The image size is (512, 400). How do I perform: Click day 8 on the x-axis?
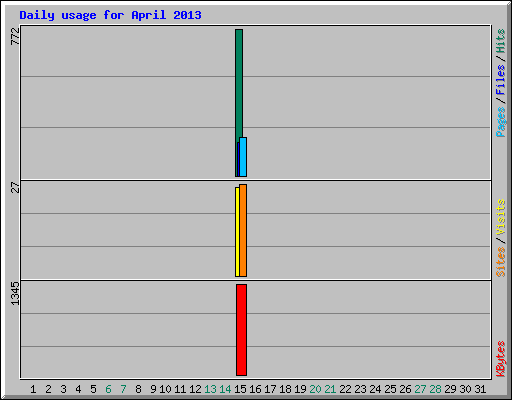tap(138, 389)
